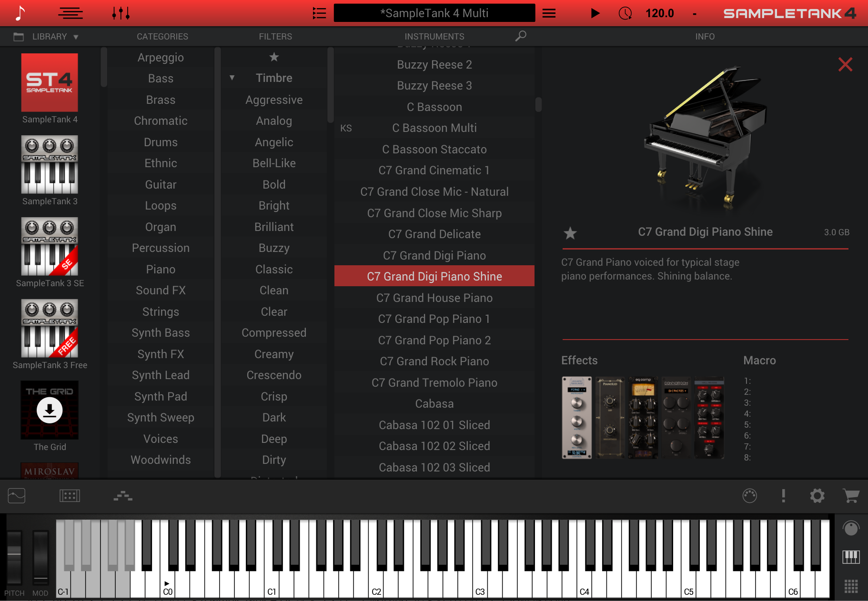868x601 pixels.
Task: Filter by Bell-Like timbre
Action: 274,163
